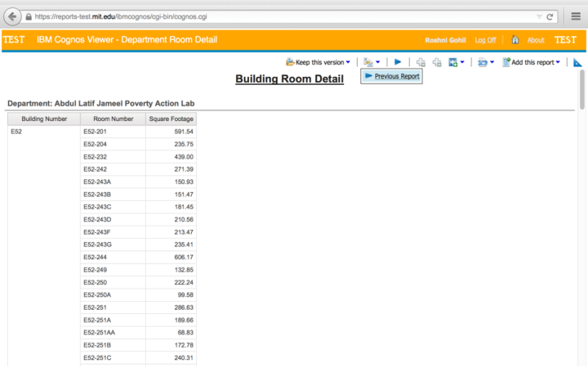588x368 pixels.
Task: Open the dropdown arrow above Previous Report
Action: click(x=378, y=62)
